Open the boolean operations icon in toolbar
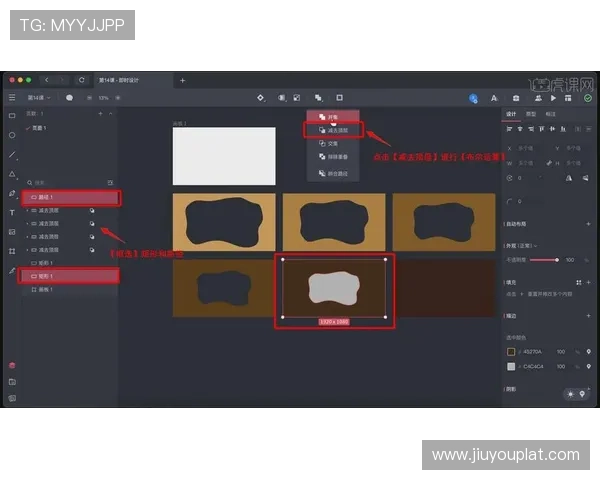600x480 pixels. pos(318,98)
